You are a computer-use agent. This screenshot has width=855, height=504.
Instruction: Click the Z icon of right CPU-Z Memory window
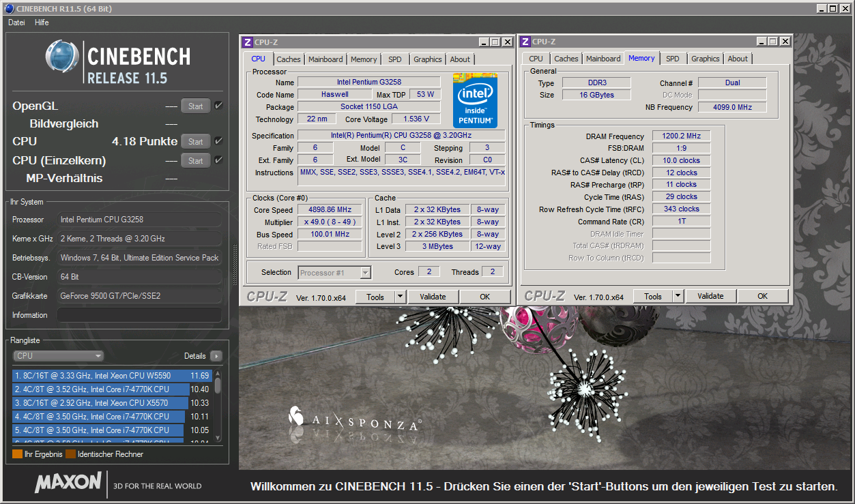(525, 42)
